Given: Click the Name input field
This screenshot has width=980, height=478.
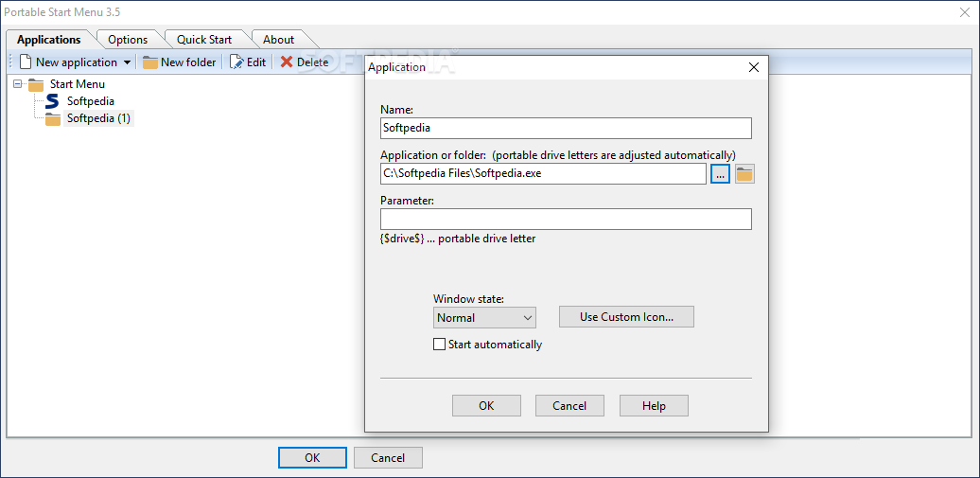Looking at the screenshot, I should click(566, 129).
